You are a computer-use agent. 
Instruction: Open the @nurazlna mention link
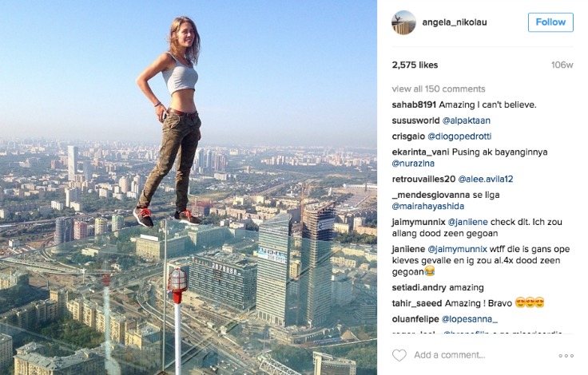[413, 164]
